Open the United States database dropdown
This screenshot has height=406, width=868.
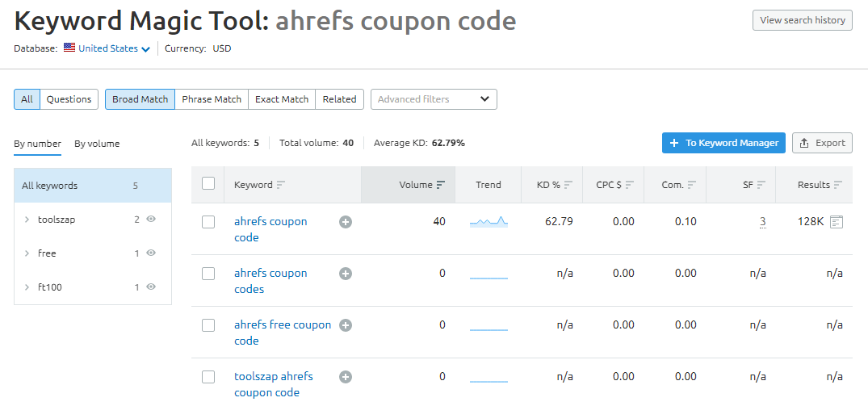pos(107,48)
